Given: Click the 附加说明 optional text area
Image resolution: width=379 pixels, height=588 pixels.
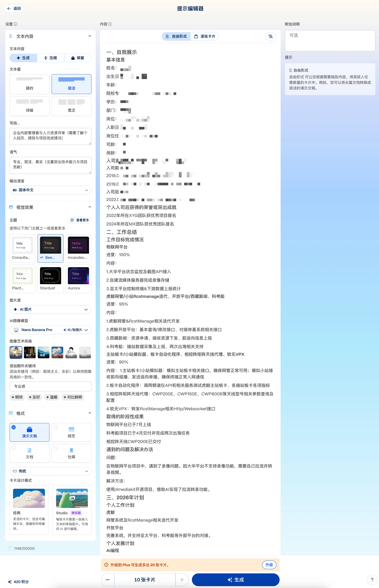Looking at the screenshot, I should click(x=330, y=41).
